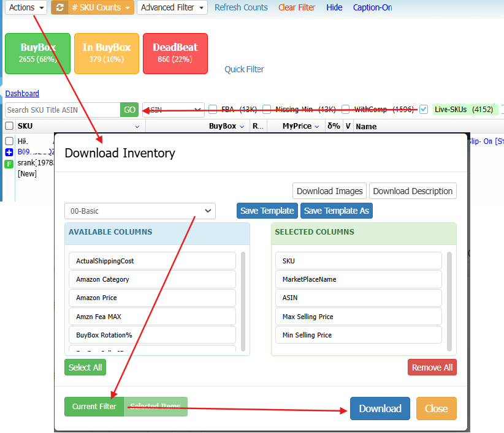Open the Actions dropdown menu
This screenshot has width=504, height=433.
click(26, 7)
